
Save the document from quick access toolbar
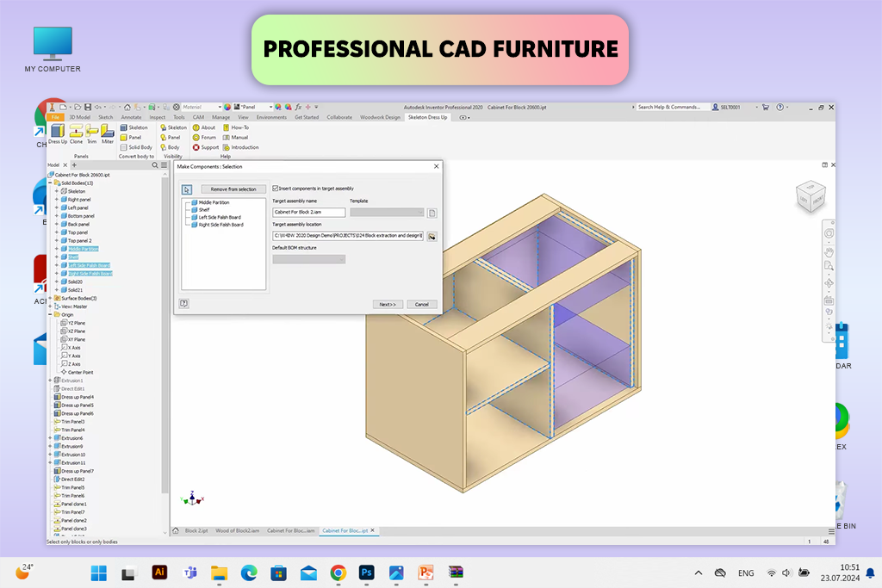[x=88, y=107]
